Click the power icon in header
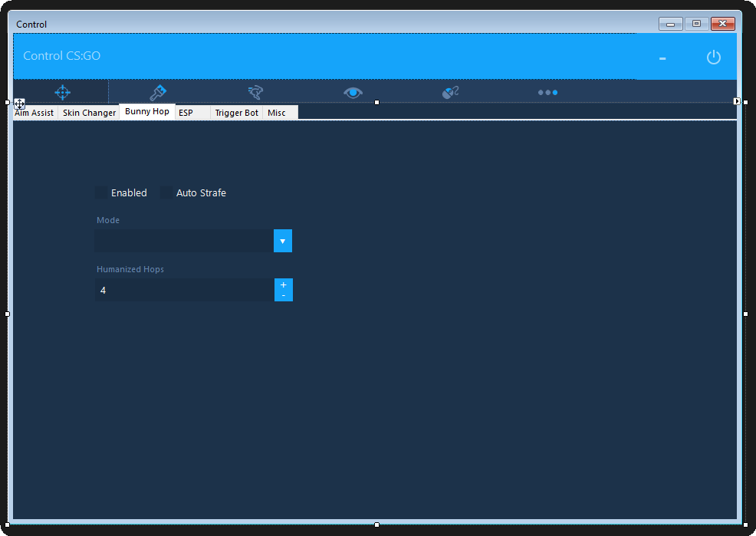Image resolution: width=756 pixels, height=536 pixels. click(713, 58)
